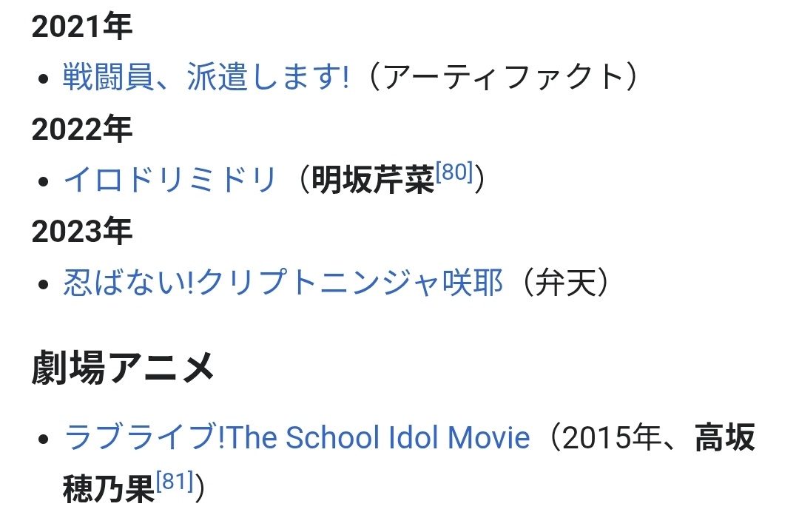Click the 弁天 role text
This screenshot has width=799, height=532.
point(566,283)
